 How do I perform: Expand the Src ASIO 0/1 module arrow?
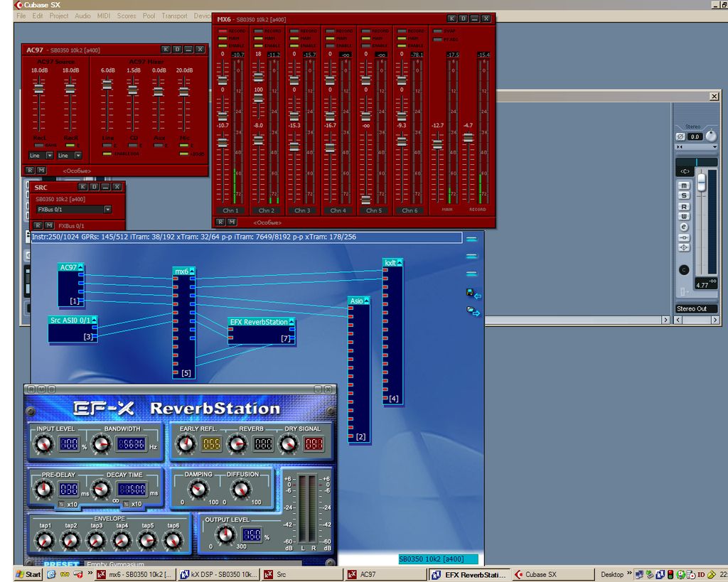tap(95, 320)
